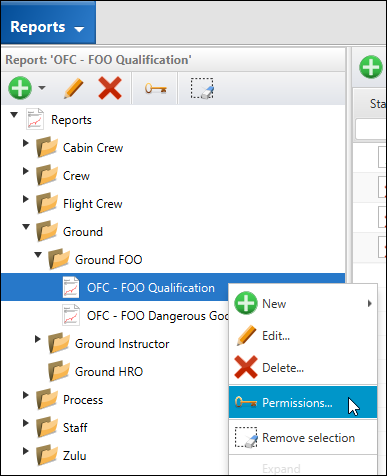Select the OFC - FOO Dangerous Goods report
This screenshot has width=387, height=476.
point(157,316)
